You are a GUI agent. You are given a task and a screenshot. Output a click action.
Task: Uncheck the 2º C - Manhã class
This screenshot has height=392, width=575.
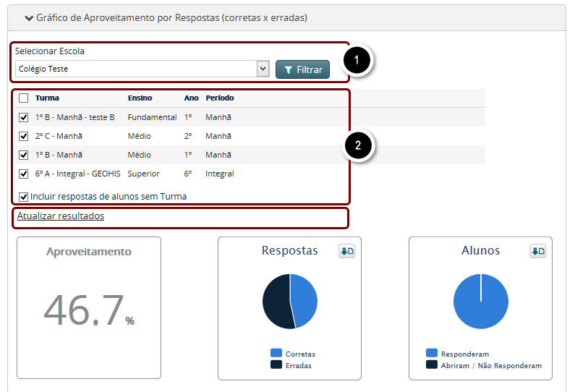[x=24, y=136]
